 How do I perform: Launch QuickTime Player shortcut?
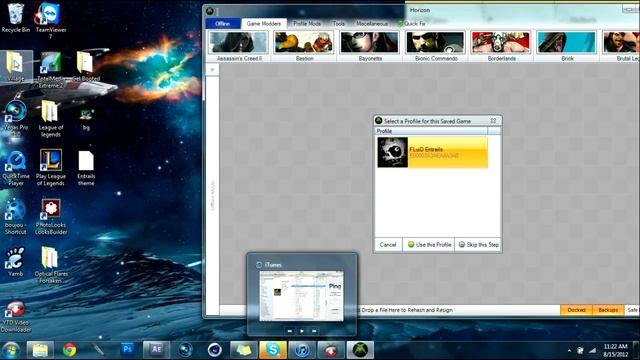[16, 168]
